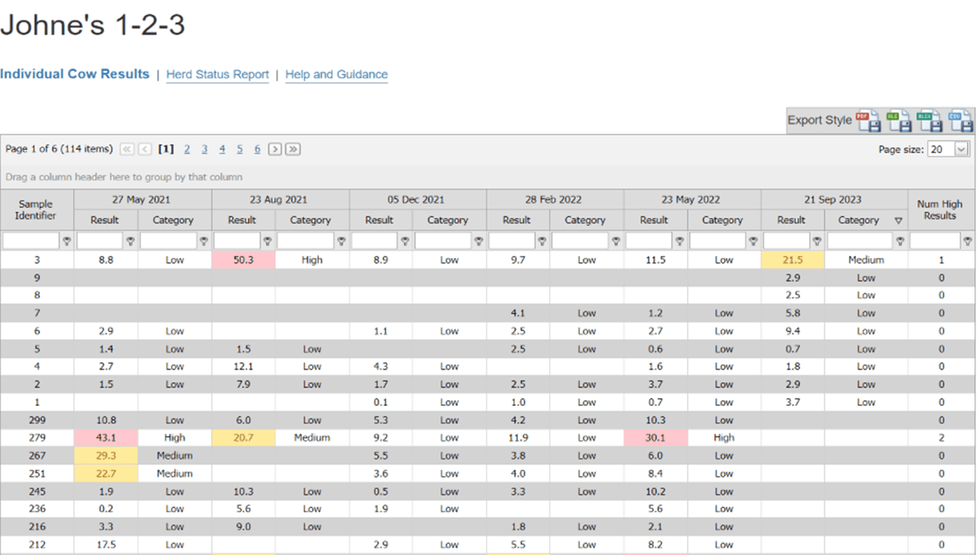The width and height of the screenshot is (980, 555).
Task: Navigate to page 6 of results
Action: coord(257,149)
